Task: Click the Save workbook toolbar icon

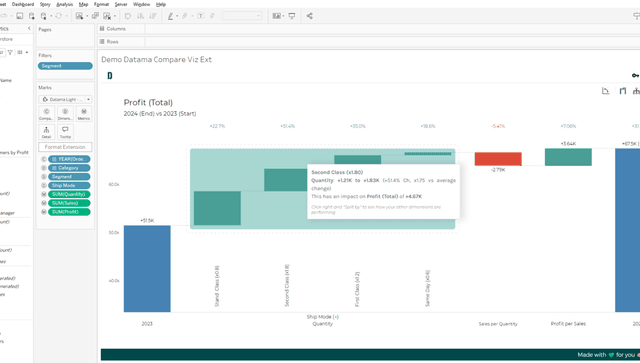Action: (x=20, y=16)
